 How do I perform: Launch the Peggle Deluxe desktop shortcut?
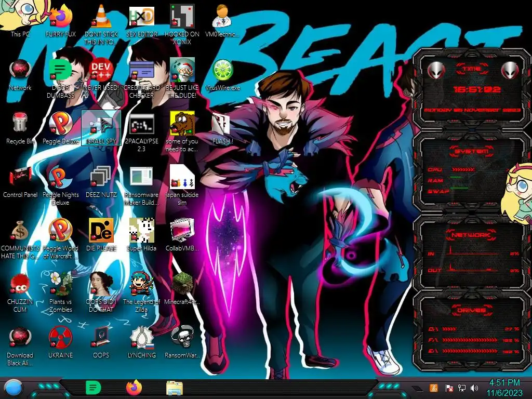click(60, 128)
